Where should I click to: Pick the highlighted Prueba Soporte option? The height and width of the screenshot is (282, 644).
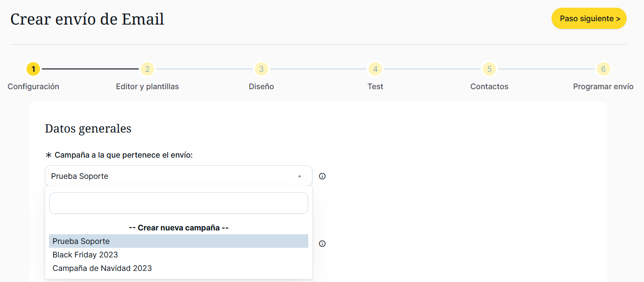pos(81,241)
